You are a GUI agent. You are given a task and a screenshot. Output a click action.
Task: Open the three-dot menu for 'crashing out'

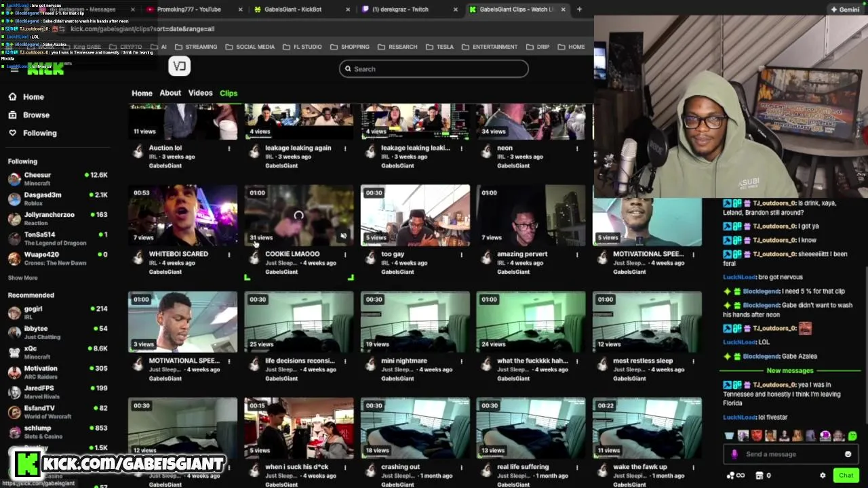point(461,468)
